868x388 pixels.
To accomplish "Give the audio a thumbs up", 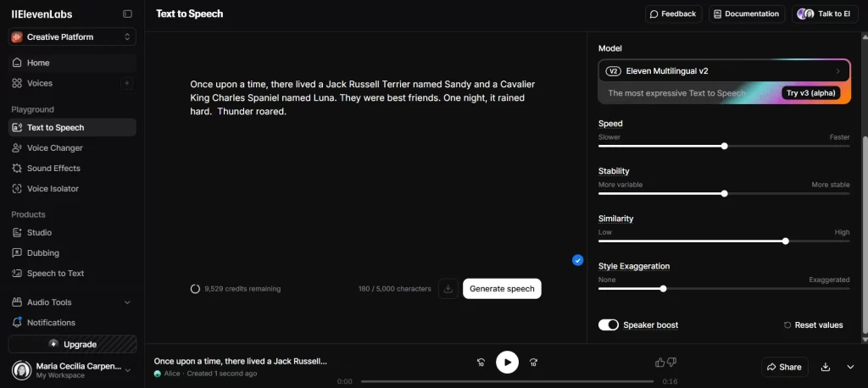I will coord(660,363).
